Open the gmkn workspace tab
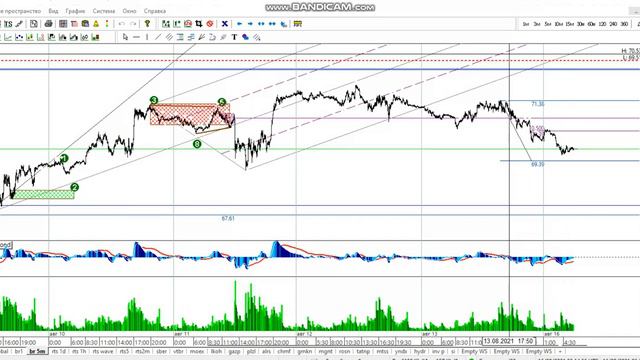Viewport: 640px width, 360px height. click(x=304, y=351)
